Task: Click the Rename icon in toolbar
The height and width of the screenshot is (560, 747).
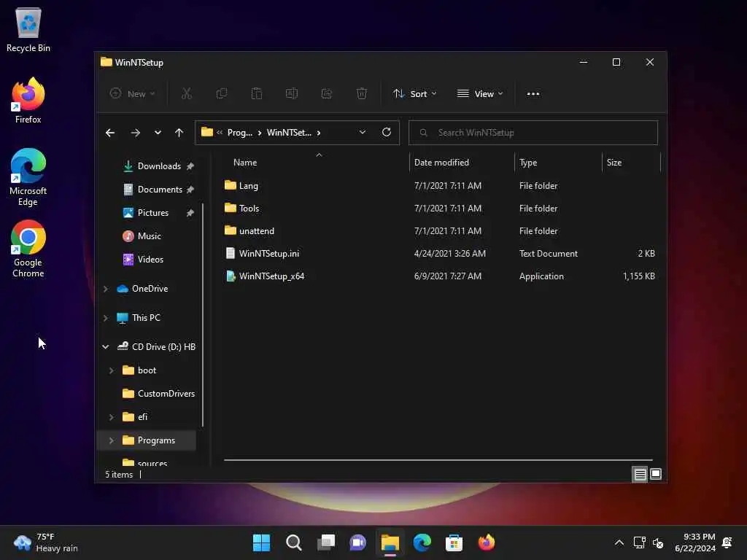Action: (x=292, y=94)
